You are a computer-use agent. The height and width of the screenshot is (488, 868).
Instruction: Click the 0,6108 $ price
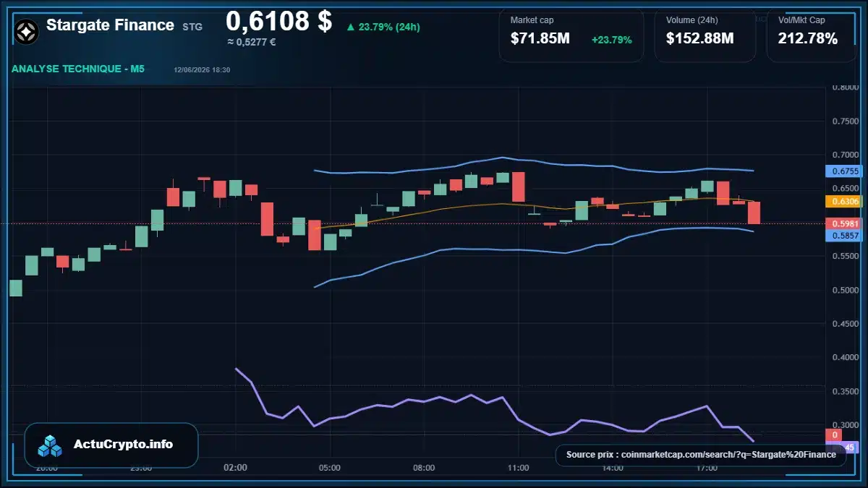(278, 22)
